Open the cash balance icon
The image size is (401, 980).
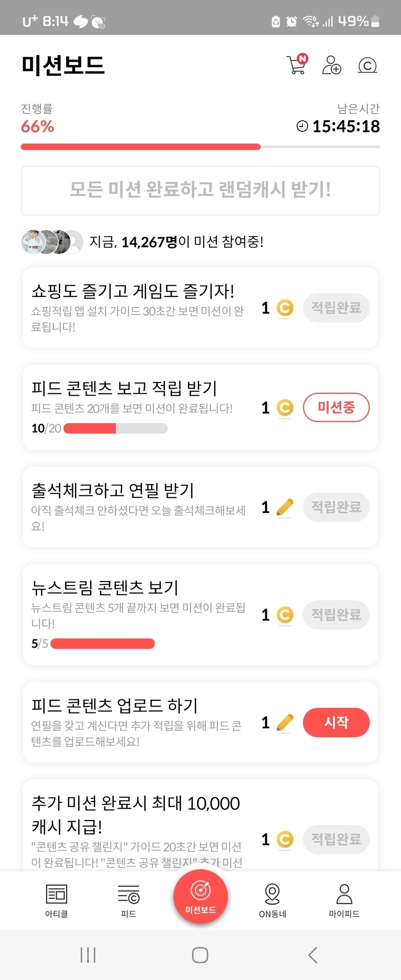click(x=367, y=65)
